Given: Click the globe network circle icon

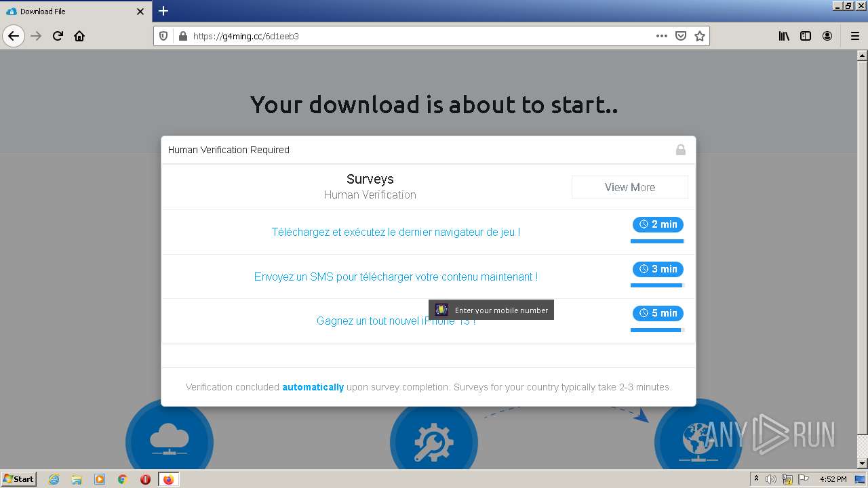Looking at the screenshot, I should click(698, 437).
